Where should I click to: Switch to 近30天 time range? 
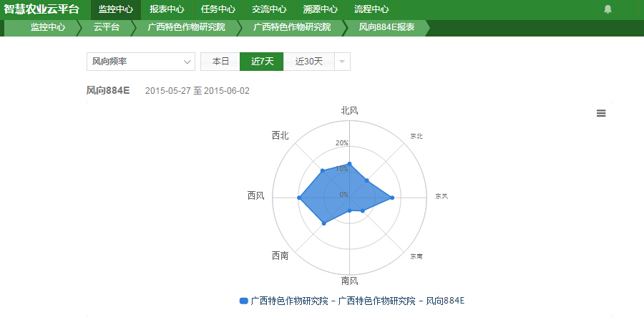309,62
